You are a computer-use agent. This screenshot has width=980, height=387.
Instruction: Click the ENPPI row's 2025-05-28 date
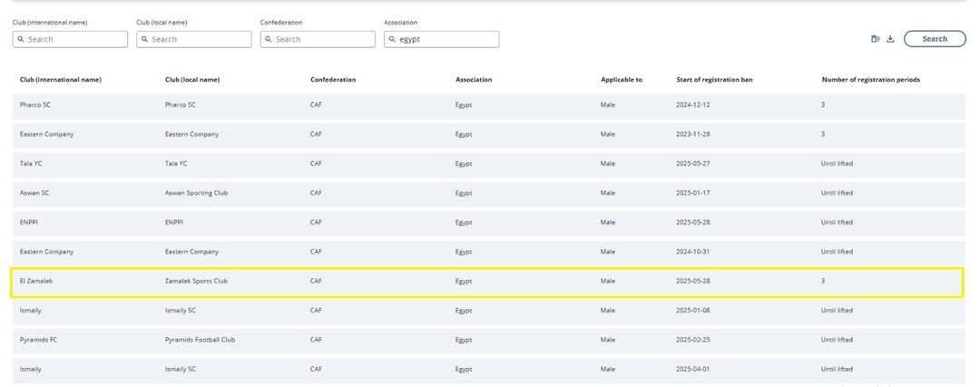pyautogui.click(x=693, y=223)
